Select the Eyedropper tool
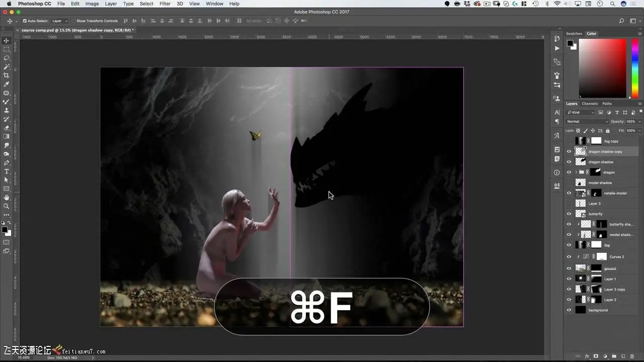This screenshot has height=362, width=644. [x=7, y=84]
